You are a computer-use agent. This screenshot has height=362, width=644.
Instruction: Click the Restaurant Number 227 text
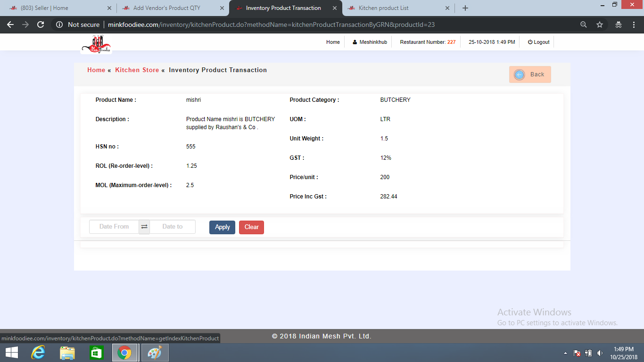pyautogui.click(x=428, y=42)
